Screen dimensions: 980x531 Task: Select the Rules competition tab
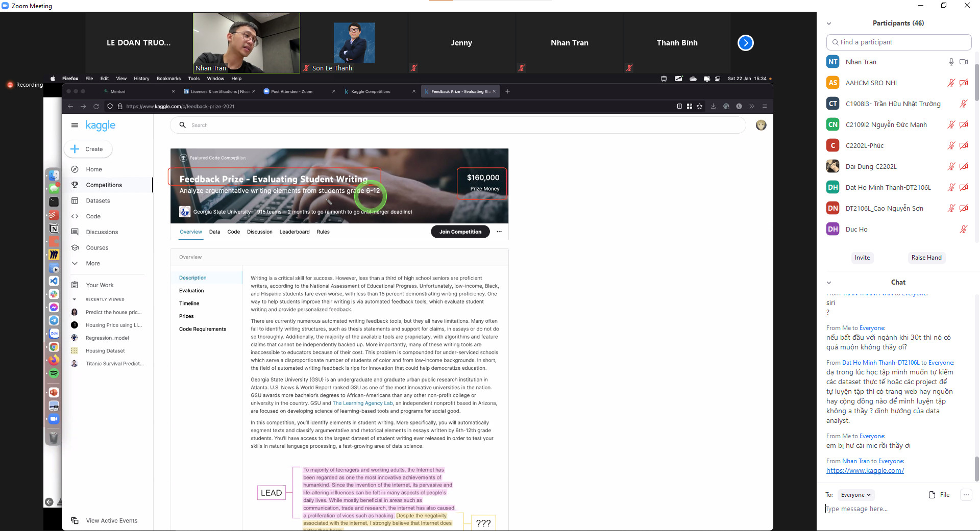pos(323,232)
